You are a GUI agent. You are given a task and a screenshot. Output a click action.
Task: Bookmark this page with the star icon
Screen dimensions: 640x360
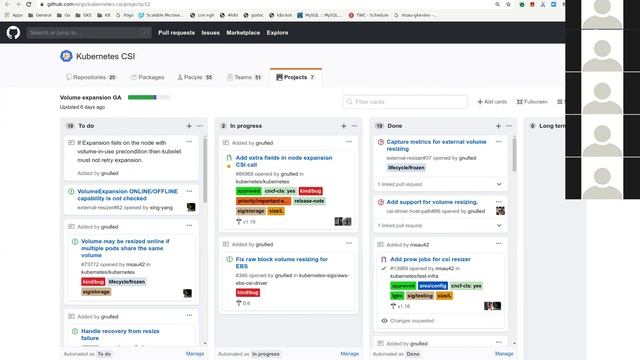(x=508, y=4)
